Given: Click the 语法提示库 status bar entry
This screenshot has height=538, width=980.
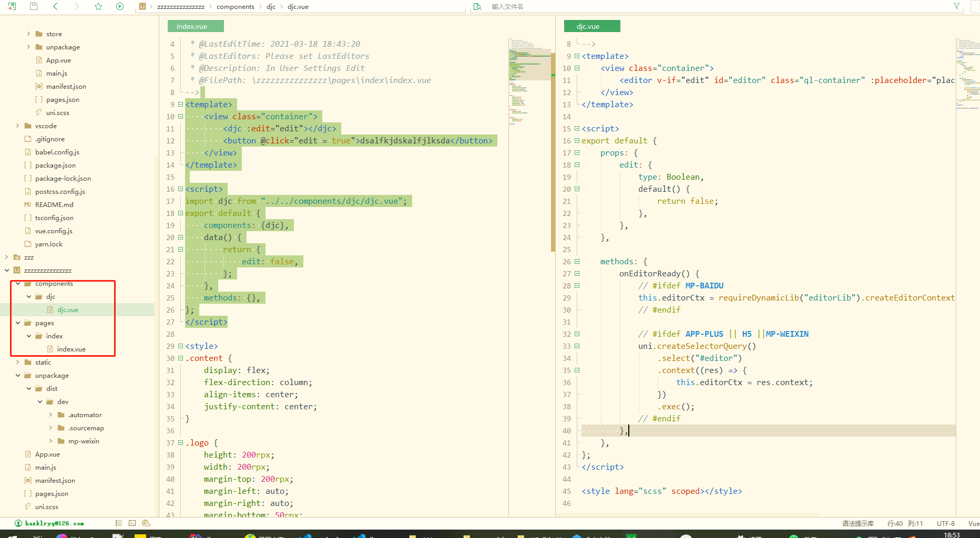Looking at the screenshot, I should (858, 523).
